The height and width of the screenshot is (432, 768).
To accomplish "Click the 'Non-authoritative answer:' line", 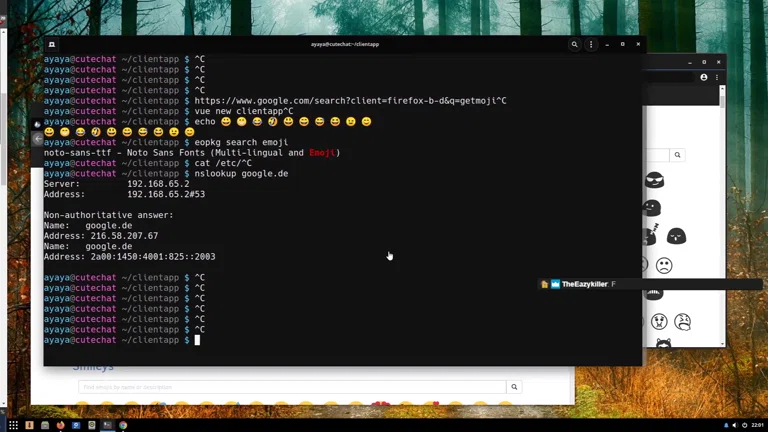I will point(109,215).
